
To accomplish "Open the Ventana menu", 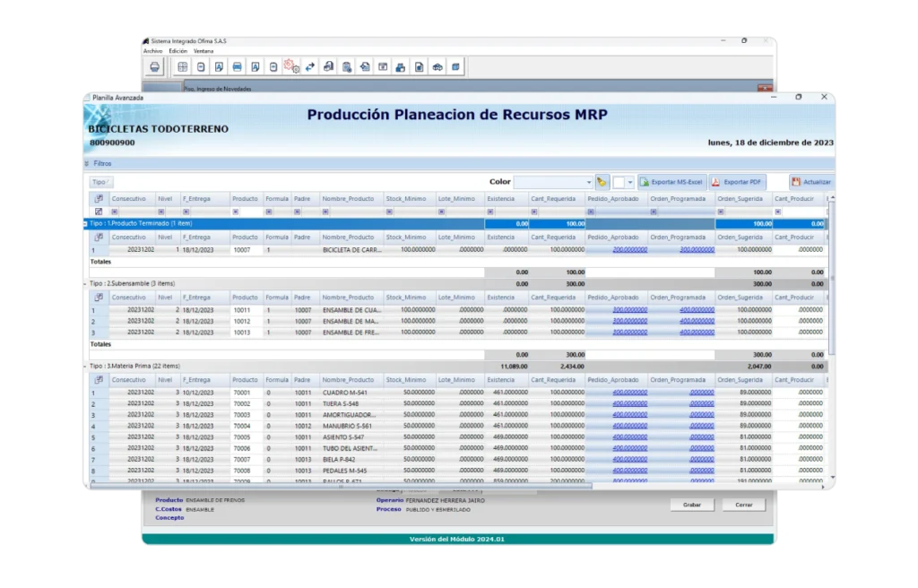I will pyautogui.click(x=204, y=51).
